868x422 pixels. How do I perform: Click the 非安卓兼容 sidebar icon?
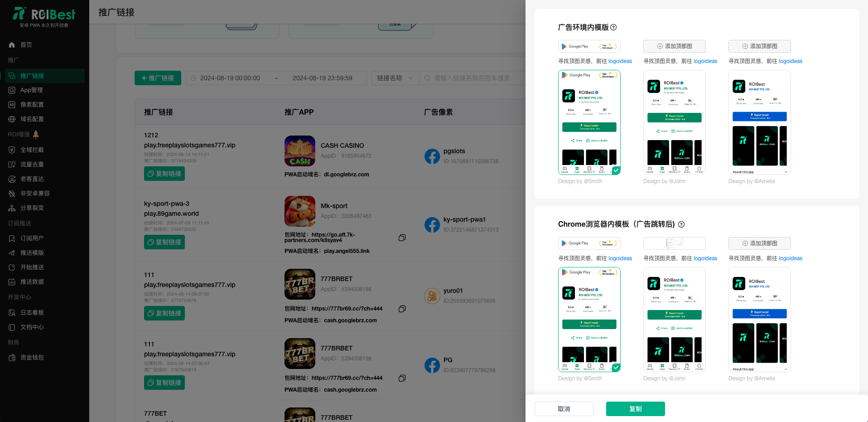[x=12, y=194]
